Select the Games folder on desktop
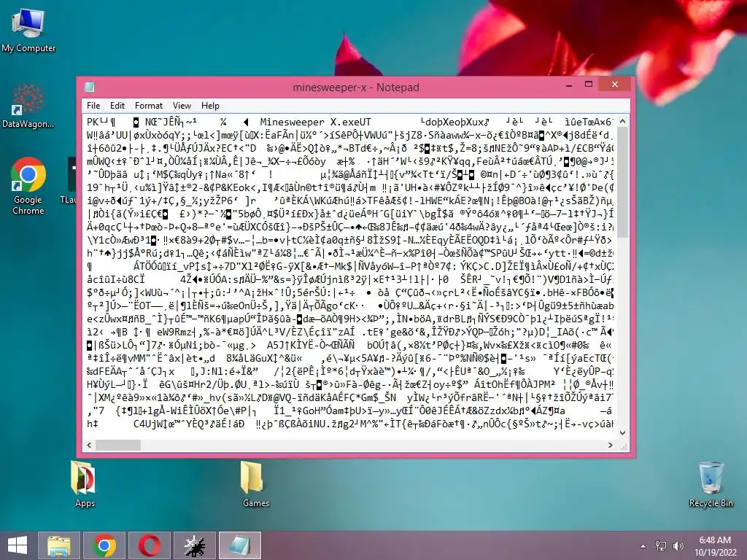The height and width of the screenshot is (560, 747). [x=255, y=484]
